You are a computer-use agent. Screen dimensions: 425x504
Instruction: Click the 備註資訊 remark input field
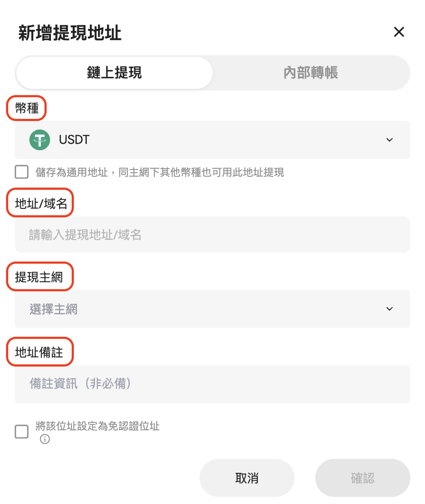pos(212,384)
